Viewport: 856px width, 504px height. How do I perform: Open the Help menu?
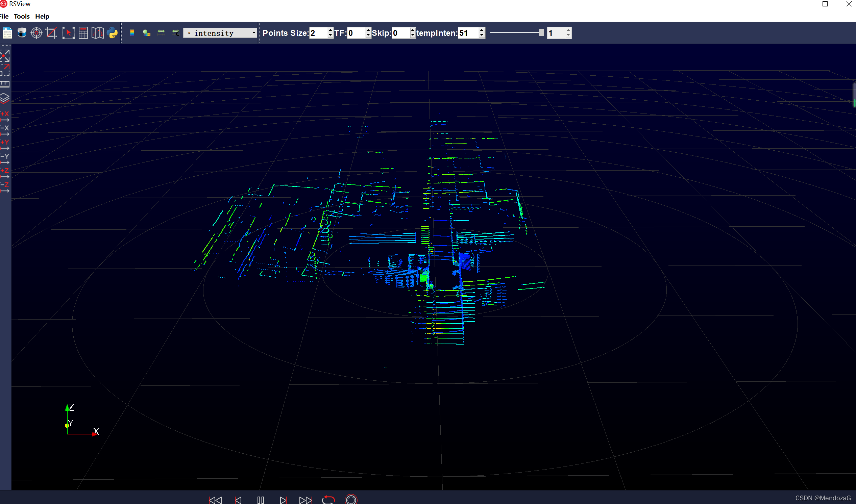pos(42,16)
